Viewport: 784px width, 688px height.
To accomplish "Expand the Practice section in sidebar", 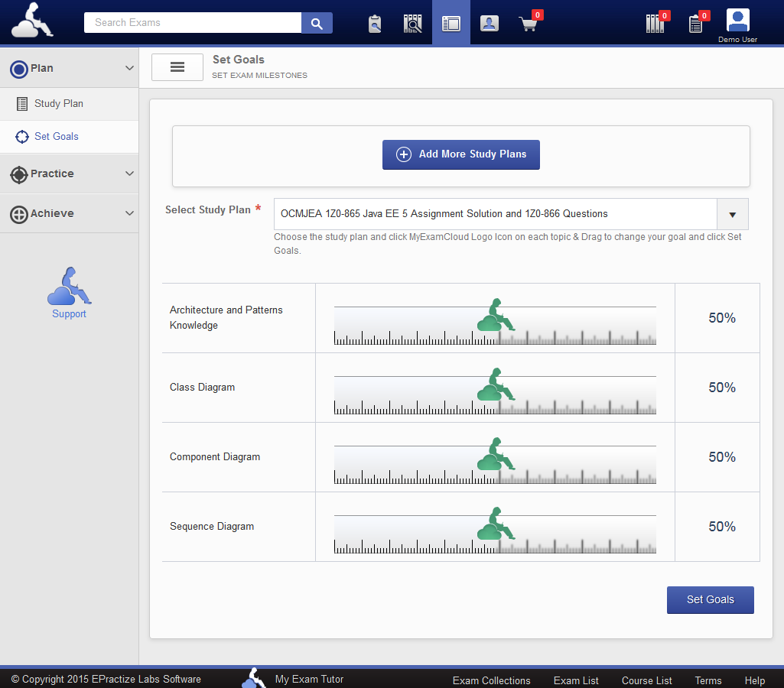I will coord(69,174).
